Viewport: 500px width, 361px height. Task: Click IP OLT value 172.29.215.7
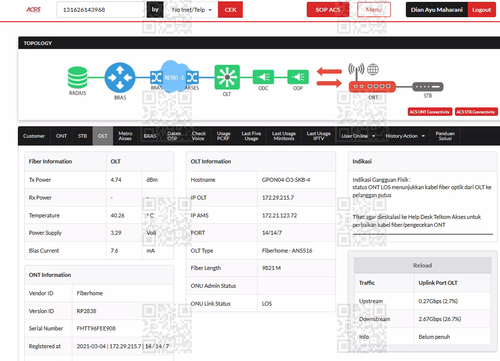coord(278,198)
